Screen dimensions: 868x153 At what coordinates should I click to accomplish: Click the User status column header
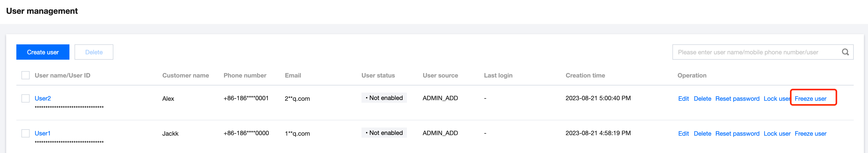(378, 75)
